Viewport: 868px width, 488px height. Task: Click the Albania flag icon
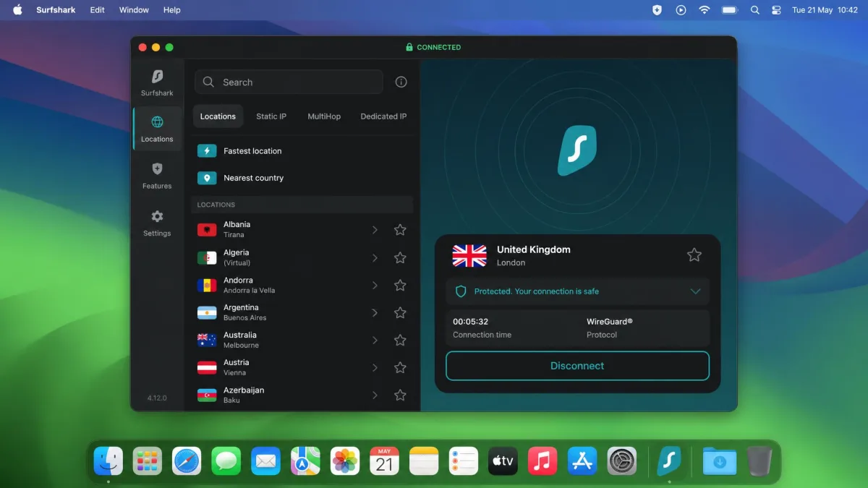[x=207, y=230]
